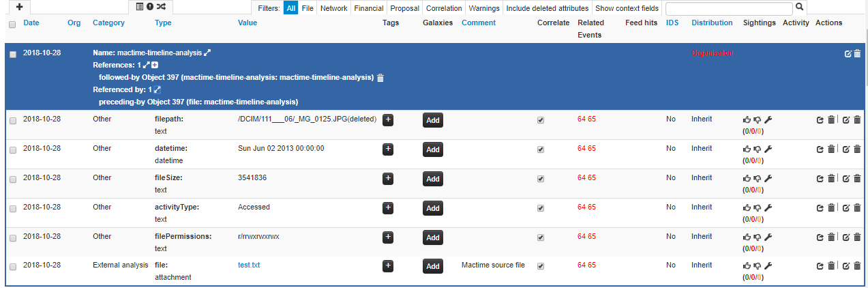Open wrench sighting options for datetime row
Screen dimensions: 868x288
[x=768, y=149]
